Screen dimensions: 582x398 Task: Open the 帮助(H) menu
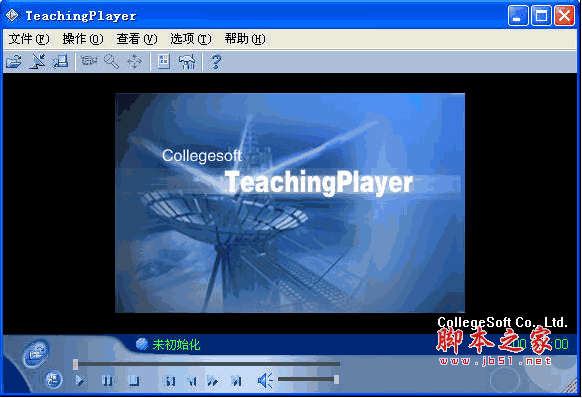[245, 39]
